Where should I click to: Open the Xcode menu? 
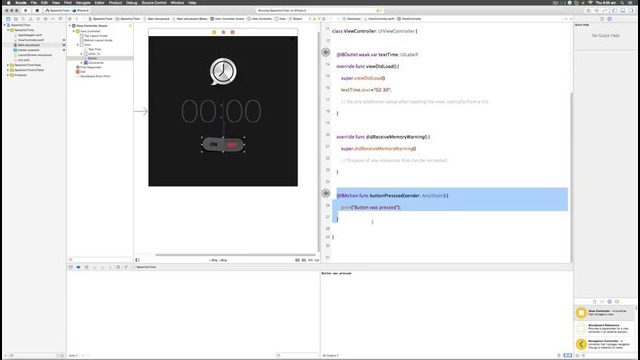point(21,2)
